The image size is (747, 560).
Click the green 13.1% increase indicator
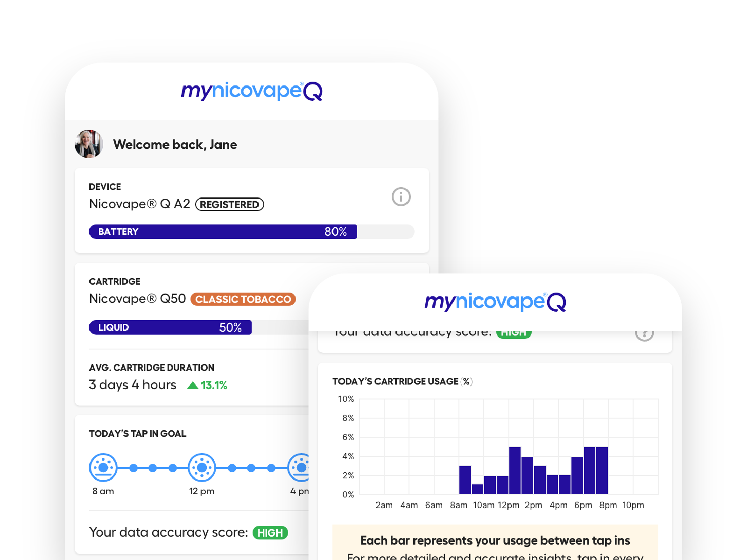coord(207,385)
